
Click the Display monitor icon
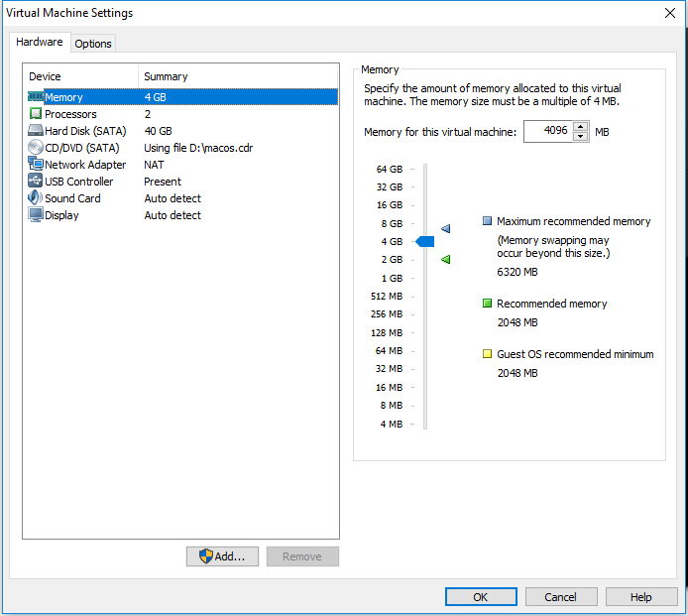pos(36,214)
